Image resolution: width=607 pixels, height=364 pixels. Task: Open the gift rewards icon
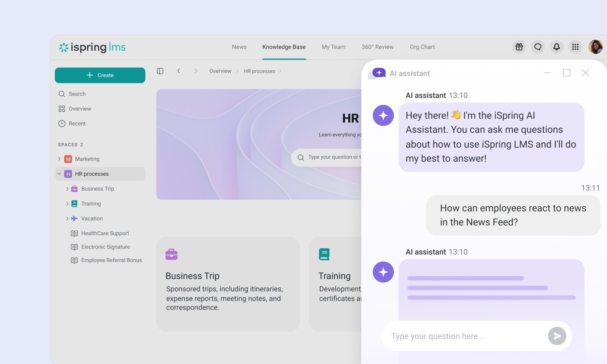[519, 47]
